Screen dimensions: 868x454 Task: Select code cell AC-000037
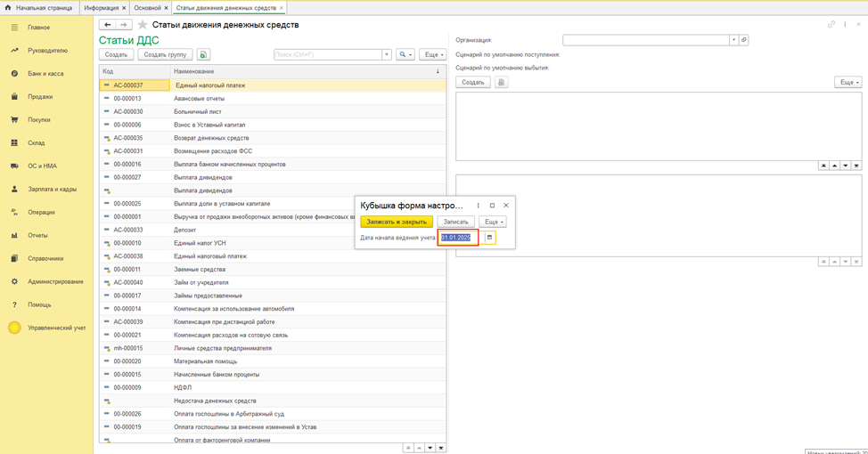coord(135,85)
